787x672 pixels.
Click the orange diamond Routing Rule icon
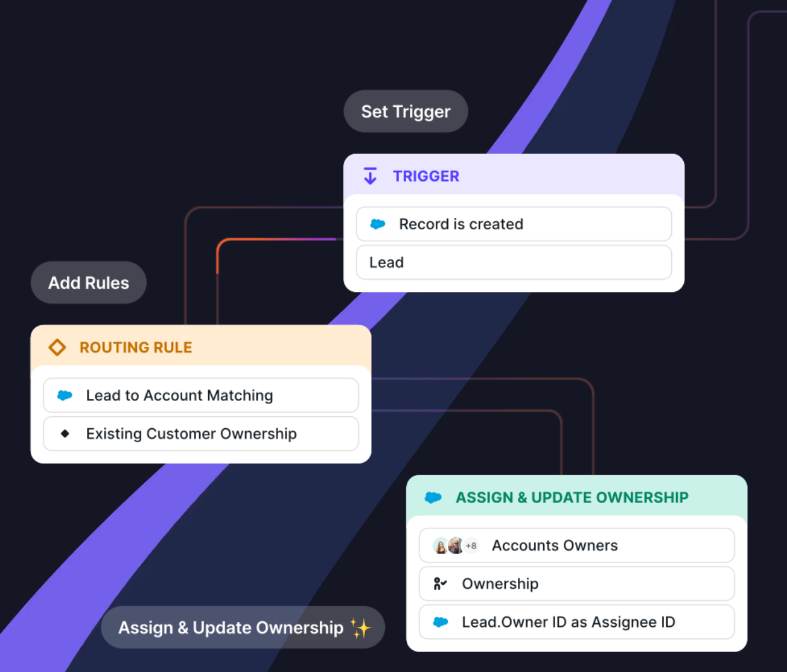[x=57, y=347]
